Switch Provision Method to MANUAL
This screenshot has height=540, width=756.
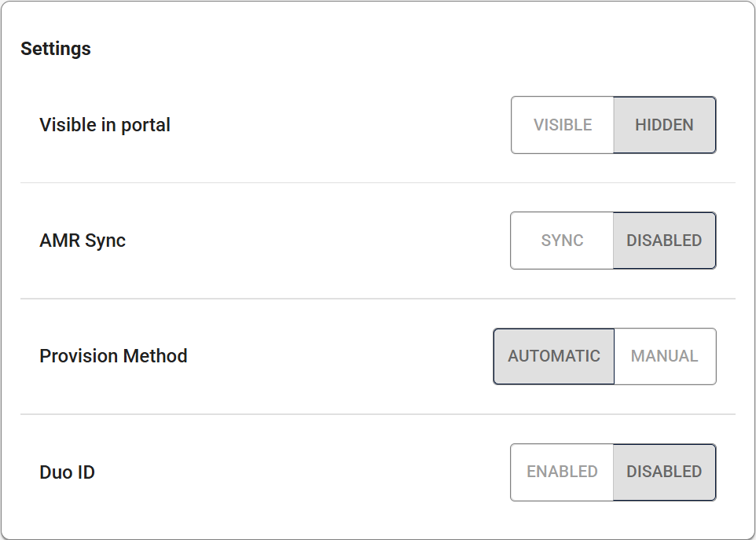(x=665, y=356)
